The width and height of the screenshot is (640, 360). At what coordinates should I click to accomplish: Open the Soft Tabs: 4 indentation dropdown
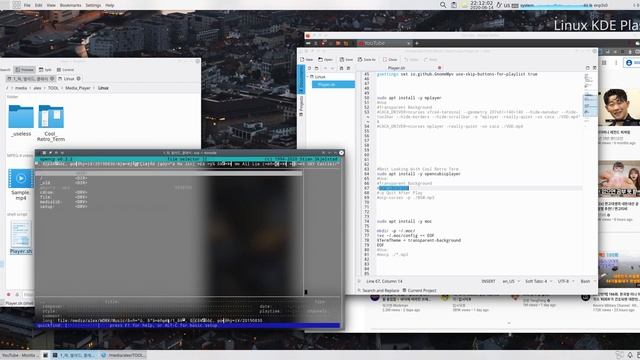[538, 281]
